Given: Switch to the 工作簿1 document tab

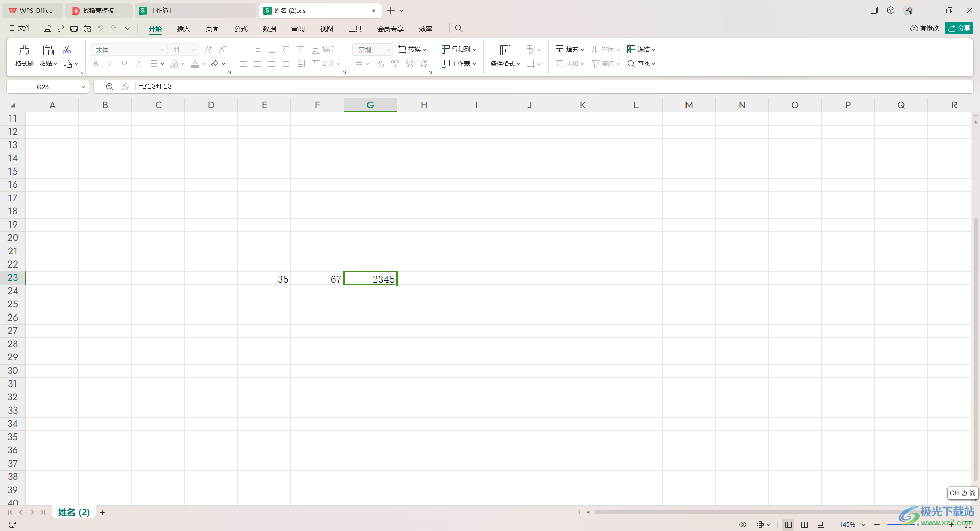Looking at the screenshot, I should pyautogui.click(x=195, y=10).
